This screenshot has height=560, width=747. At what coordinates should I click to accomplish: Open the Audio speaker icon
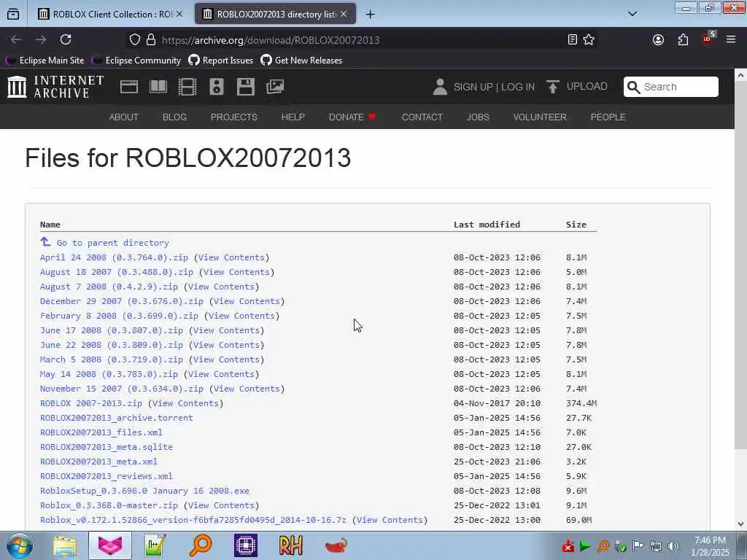[216, 87]
